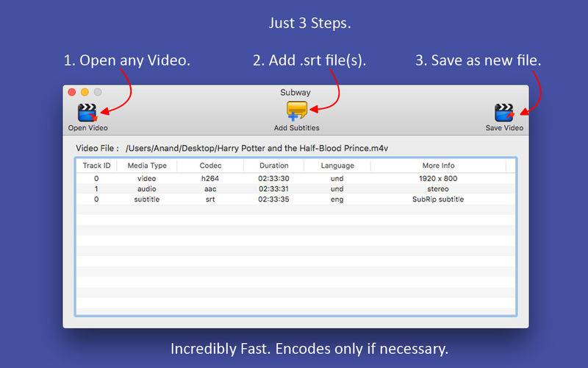Image resolution: width=588 pixels, height=368 pixels.
Task: Click the Duration column header
Action: (273, 166)
